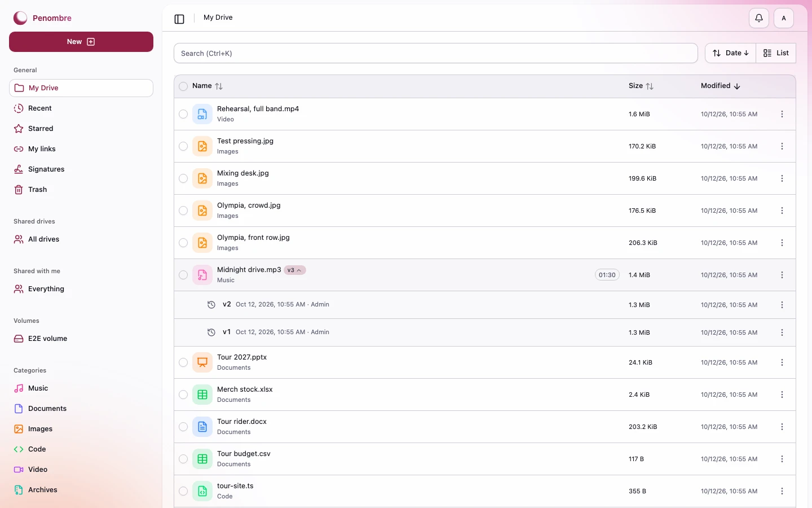This screenshot has height=508, width=812.
Task: Open the Signatures section
Action: point(81,169)
